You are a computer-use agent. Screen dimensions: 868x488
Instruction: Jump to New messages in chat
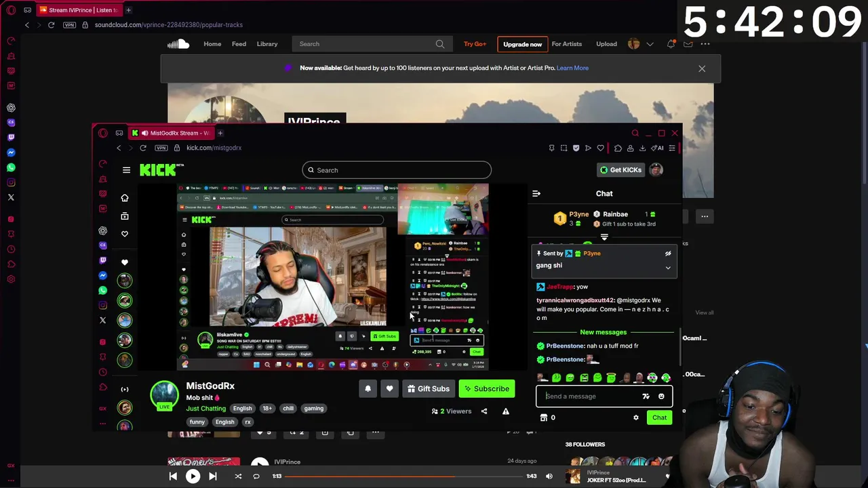pos(603,332)
